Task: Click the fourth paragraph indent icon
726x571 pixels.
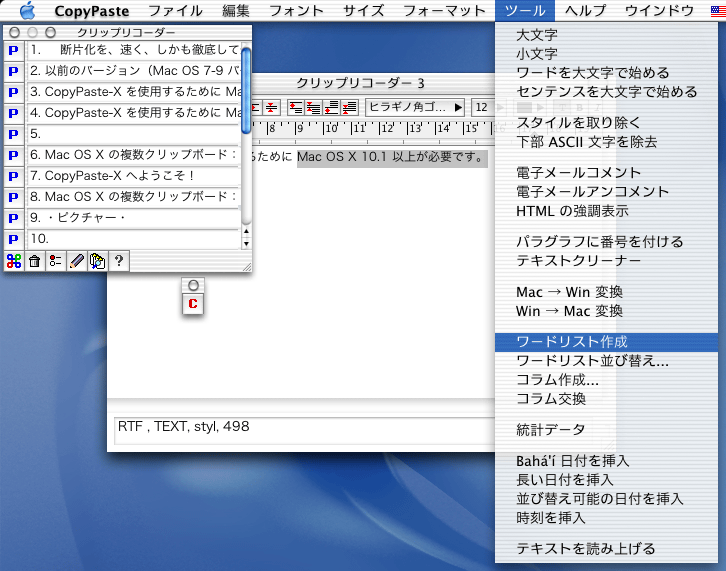Action: [x=350, y=108]
